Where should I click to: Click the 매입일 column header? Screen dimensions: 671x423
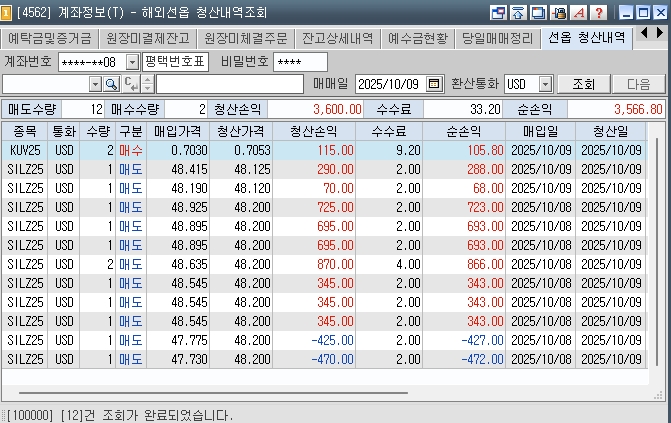[x=540, y=131]
